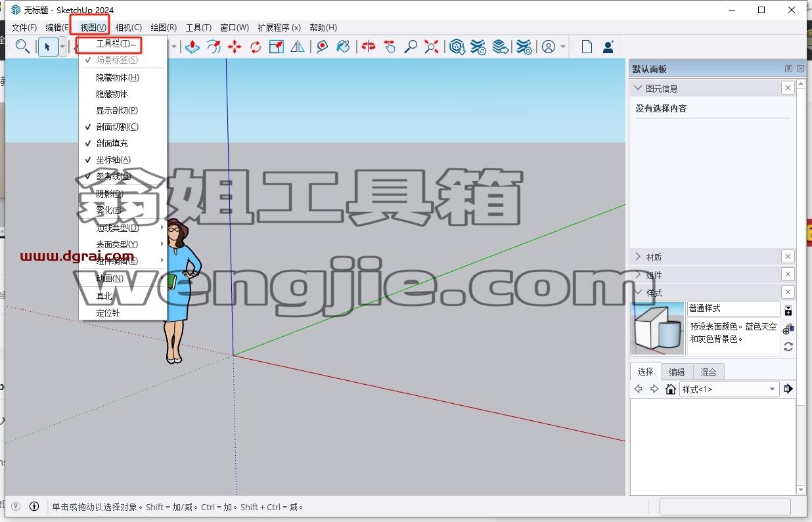
Task: Click the Search magnifier icon in the toolbar
Action: (x=23, y=47)
